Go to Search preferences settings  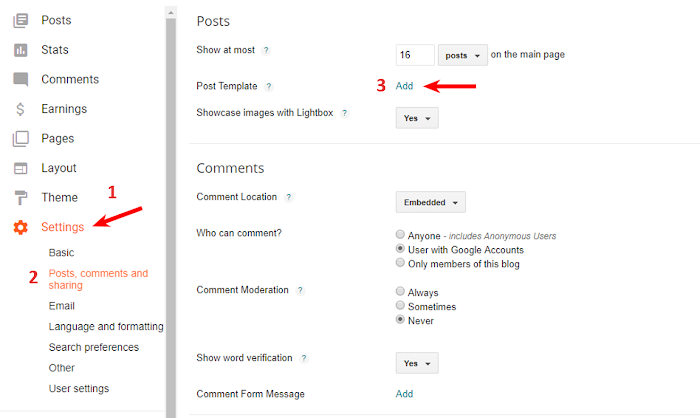(x=93, y=347)
